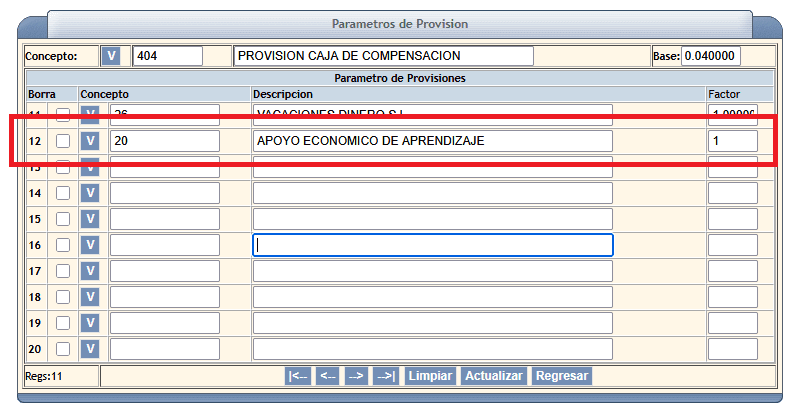Click the V lookup button in row 20
Screen dimensions: 785x411
(90, 349)
